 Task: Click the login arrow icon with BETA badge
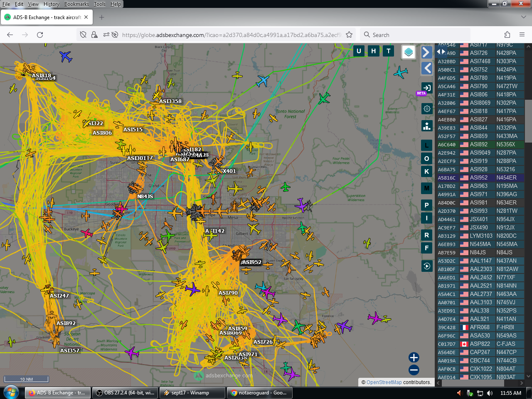426,89
